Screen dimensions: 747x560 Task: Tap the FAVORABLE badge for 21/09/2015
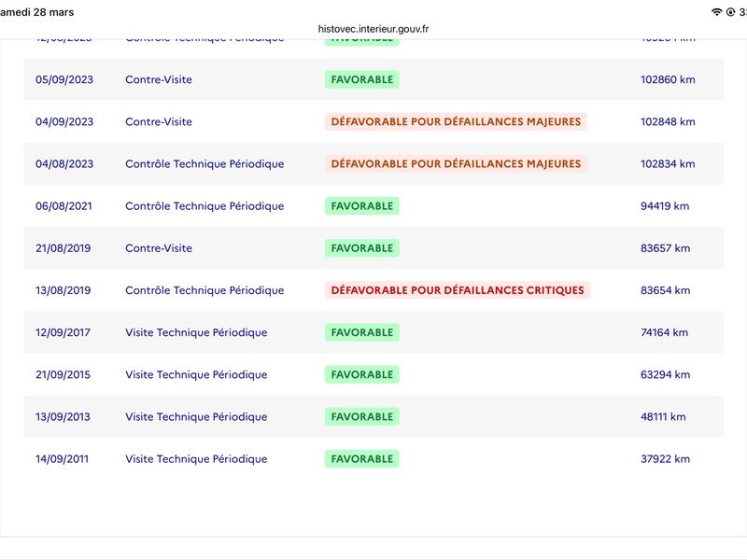(x=361, y=374)
